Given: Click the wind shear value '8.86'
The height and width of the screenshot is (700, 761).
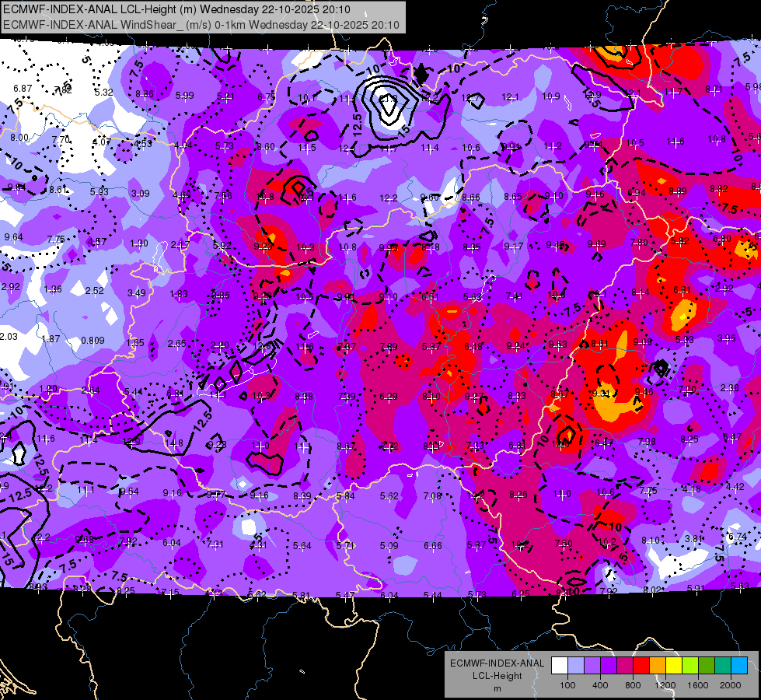Looking at the screenshot, I should [144, 94].
